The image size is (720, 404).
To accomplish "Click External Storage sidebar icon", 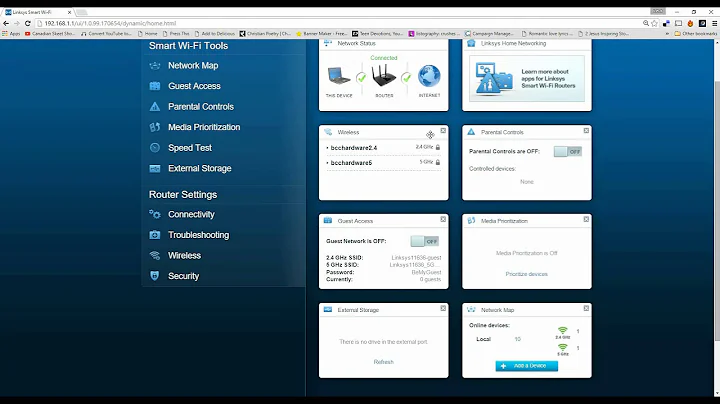I will (155, 168).
